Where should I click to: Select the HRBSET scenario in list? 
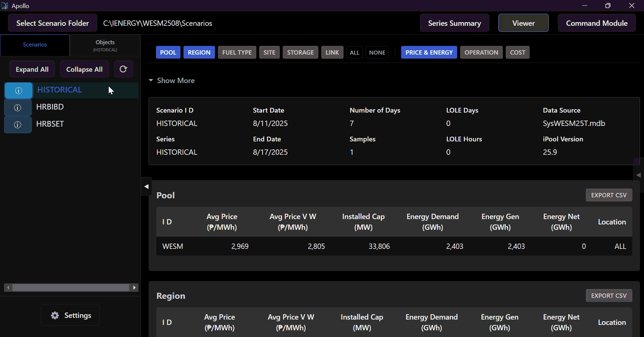pos(50,124)
